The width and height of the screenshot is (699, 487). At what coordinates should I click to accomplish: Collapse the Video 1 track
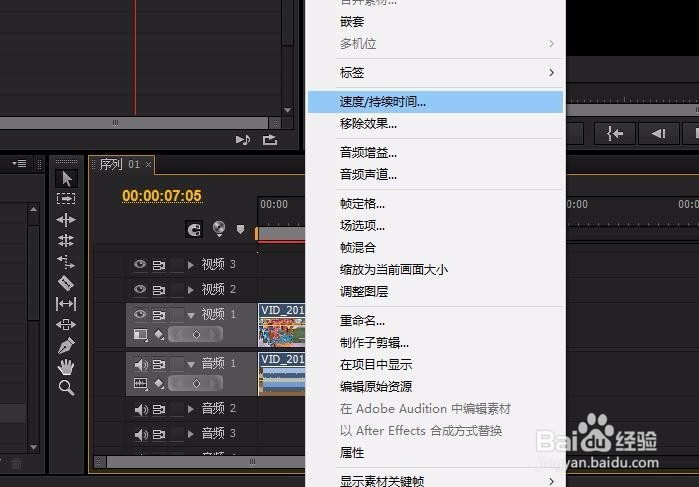(x=191, y=315)
